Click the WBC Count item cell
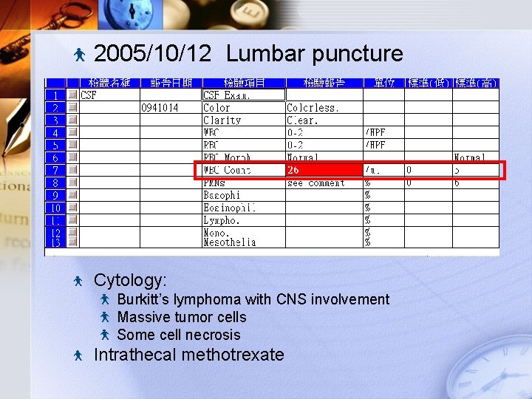This screenshot has height=399, width=532. (244, 170)
